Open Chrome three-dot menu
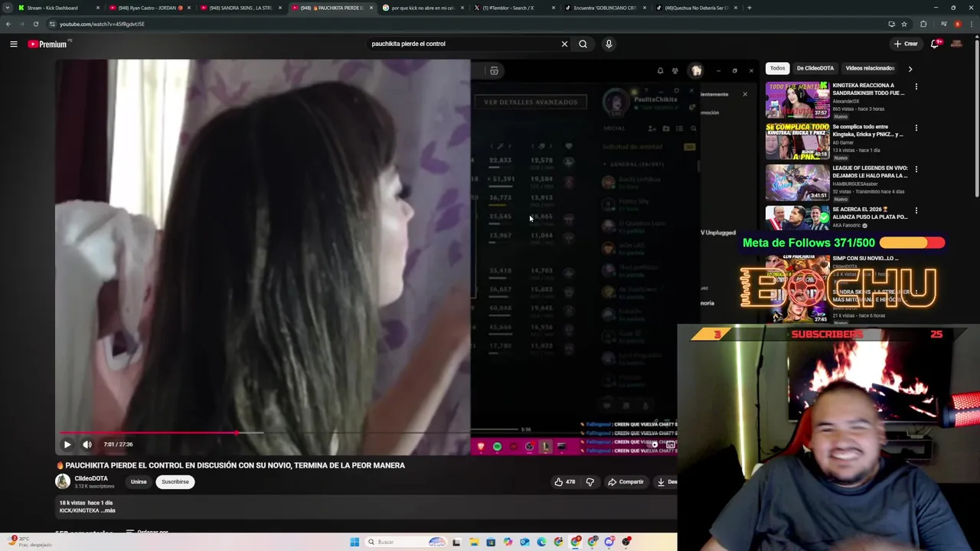Screen dimensions: 980x551 973,24
